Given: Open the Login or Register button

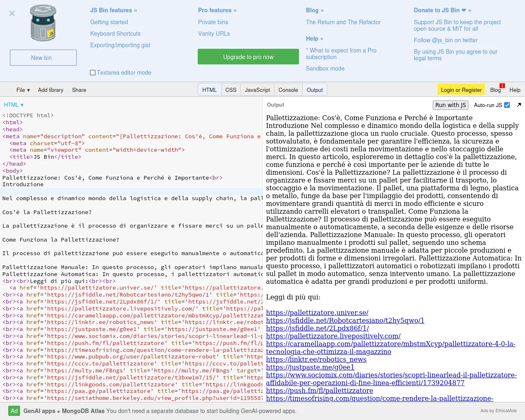Looking at the screenshot, I should pos(461,90).
